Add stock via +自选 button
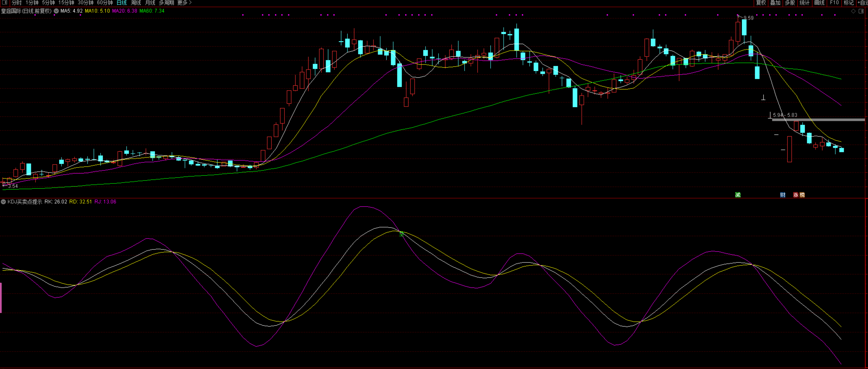Screen dimensions: 868x369 pyautogui.click(x=863, y=3)
